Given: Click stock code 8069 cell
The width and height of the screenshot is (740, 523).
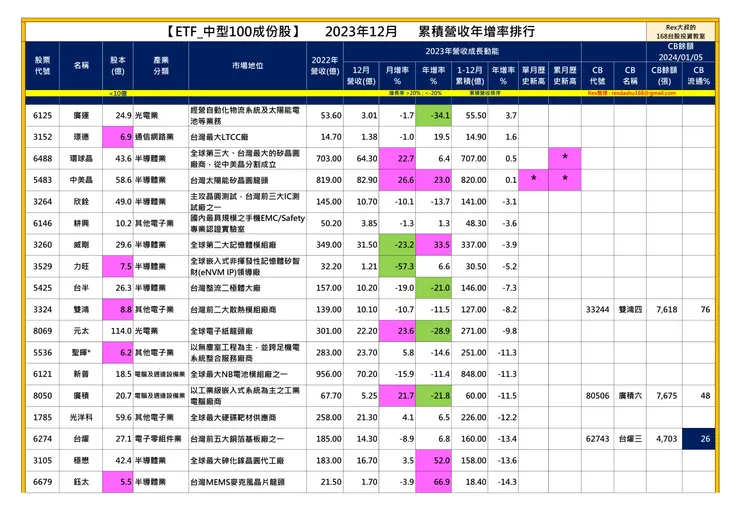Looking at the screenshot, I should 42,331.
